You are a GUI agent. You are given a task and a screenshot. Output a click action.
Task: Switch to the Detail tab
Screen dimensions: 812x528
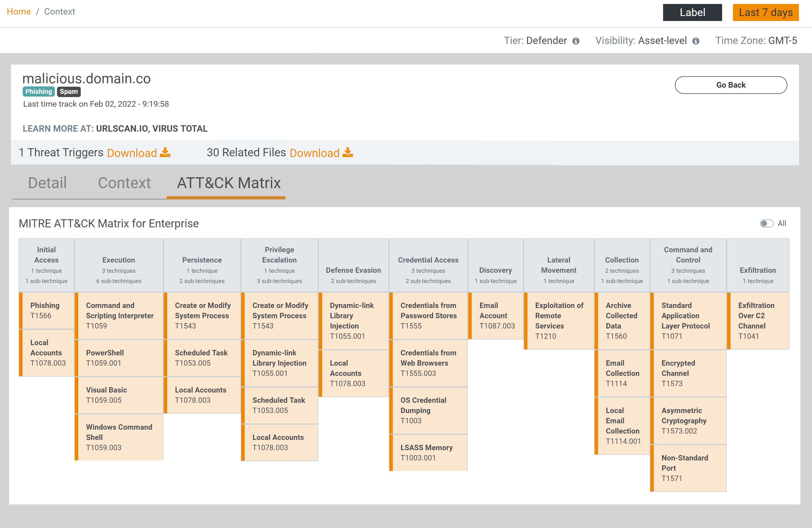(47, 183)
